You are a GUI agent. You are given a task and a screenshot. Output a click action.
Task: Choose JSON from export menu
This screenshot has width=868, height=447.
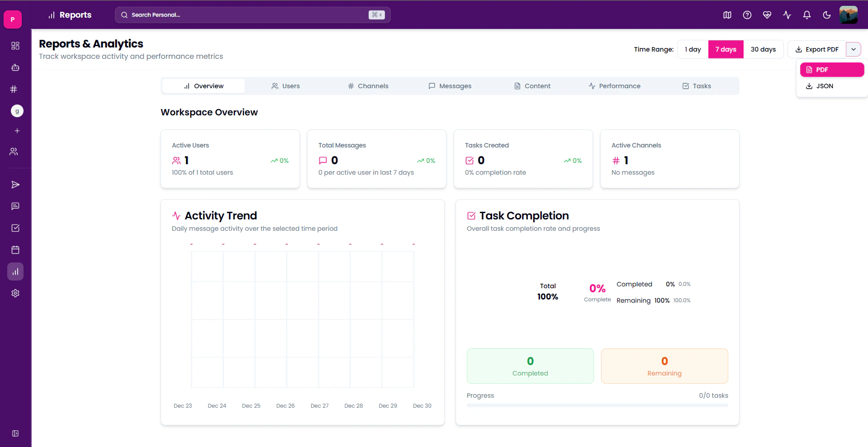(x=832, y=86)
